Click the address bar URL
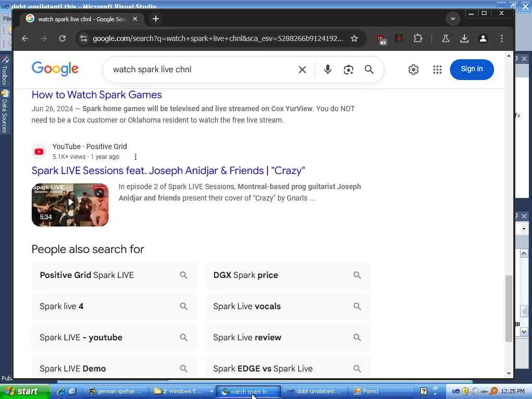 [x=218, y=38]
